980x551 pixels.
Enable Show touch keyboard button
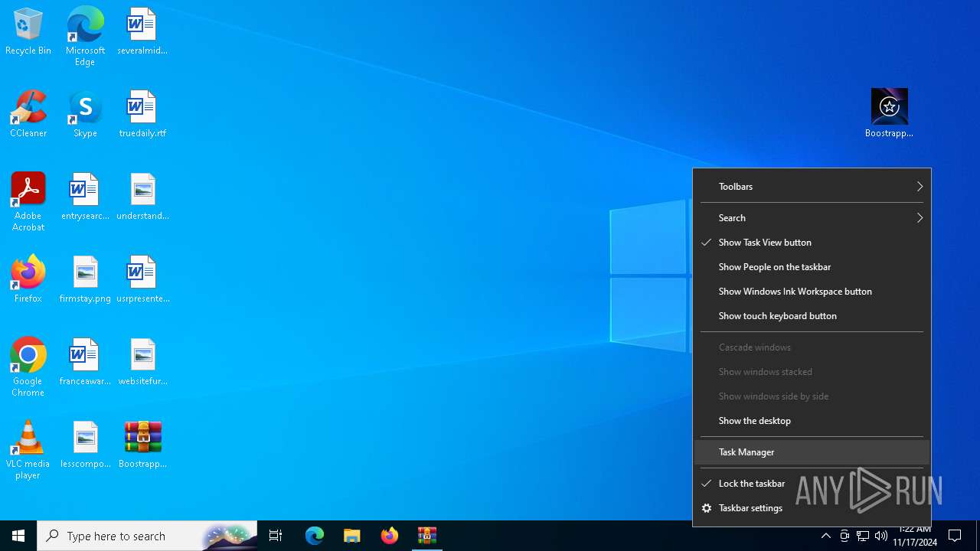coord(812,316)
